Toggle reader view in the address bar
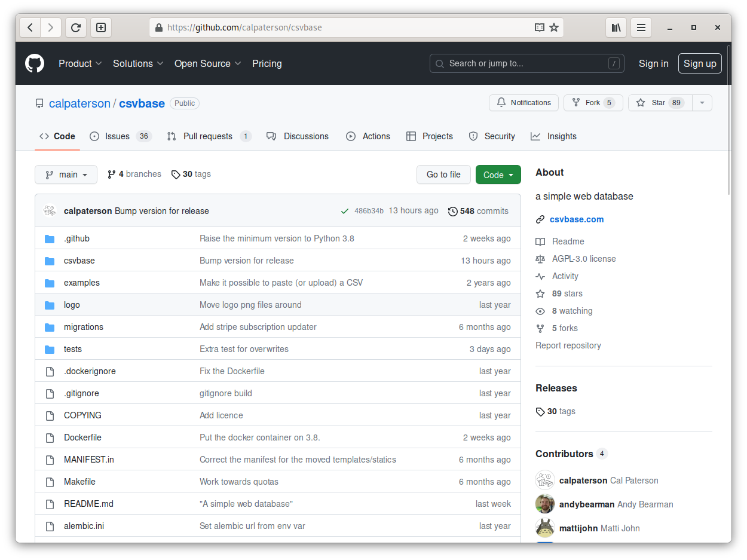The width and height of the screenshot is (747, 560). pos(539,27)
